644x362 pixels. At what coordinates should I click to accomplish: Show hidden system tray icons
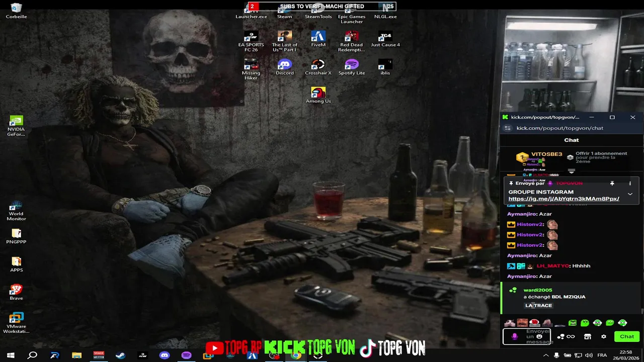click(546, 355)
